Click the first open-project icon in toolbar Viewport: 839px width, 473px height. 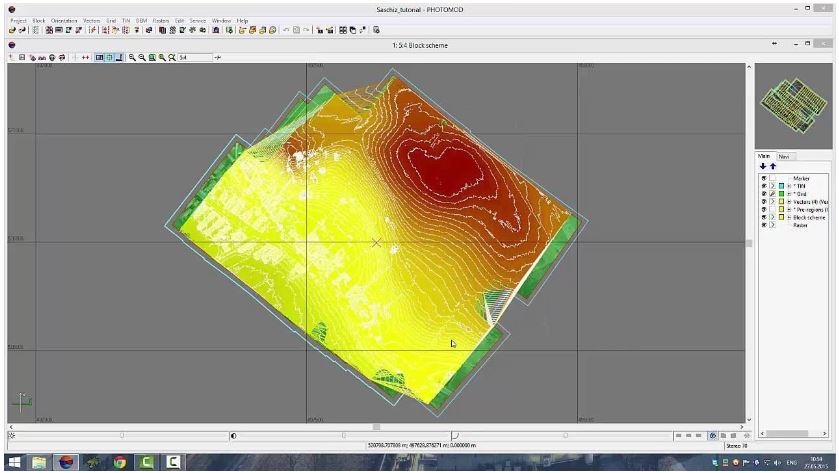[x=12, y=31]
